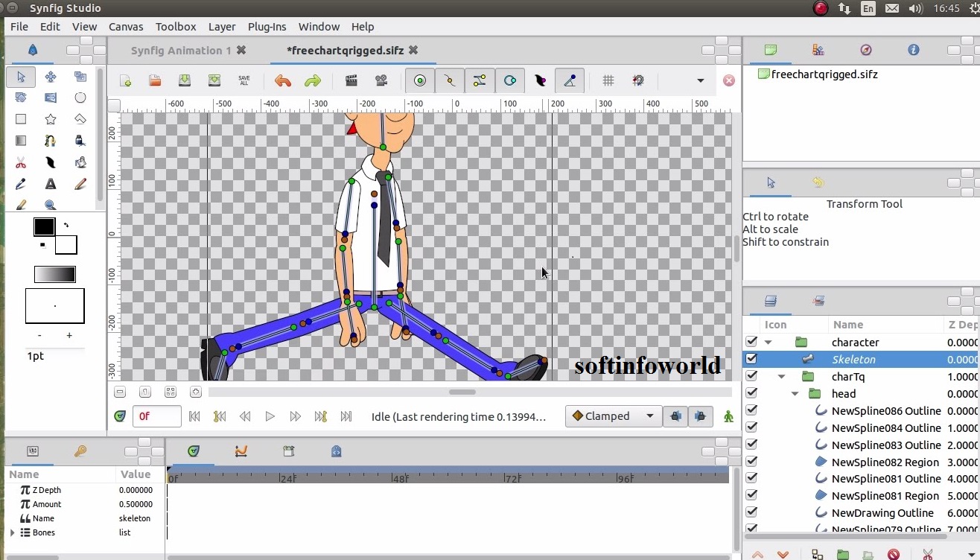Image resolution: width=980 pixels, height=560 pixels.
Task: Open the Plug-Ins menu
Action: tap(267, 26)
